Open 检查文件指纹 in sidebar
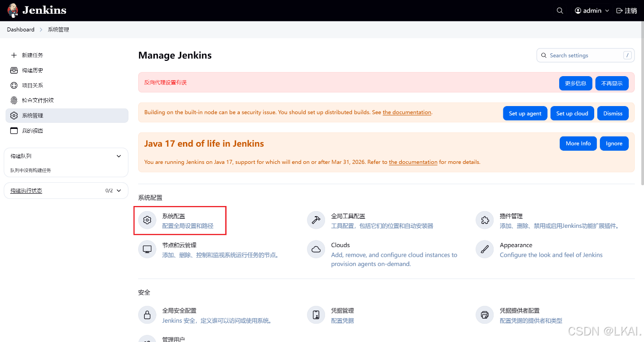Image resolution: width=644 pixels, height=342 pixels. tap(67, 100)
